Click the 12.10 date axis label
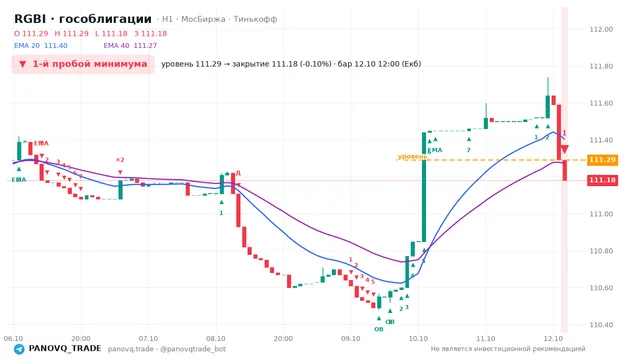640x360 pixels. pyautogui.click(x=553, y=339)
